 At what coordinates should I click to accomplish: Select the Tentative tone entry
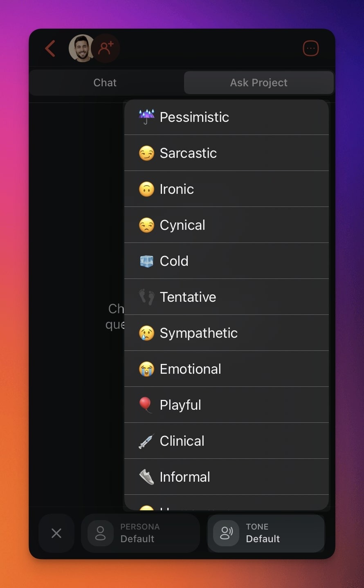tap(226, 297)
